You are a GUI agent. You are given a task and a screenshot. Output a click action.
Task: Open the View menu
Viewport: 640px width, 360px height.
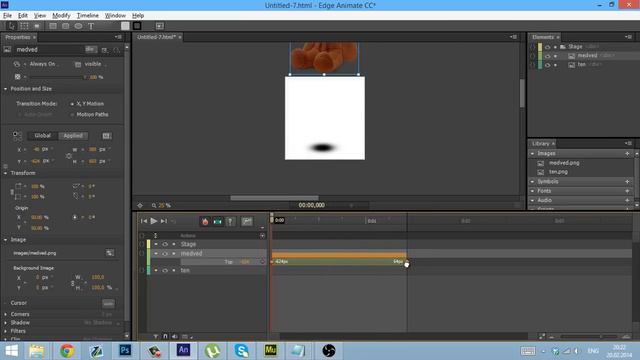coord(40,16)
